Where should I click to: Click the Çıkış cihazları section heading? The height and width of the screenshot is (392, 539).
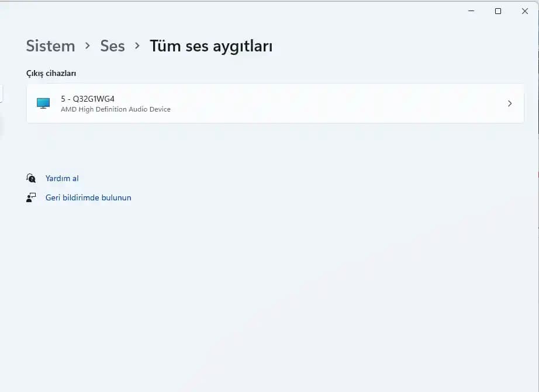tap(51, 74)
